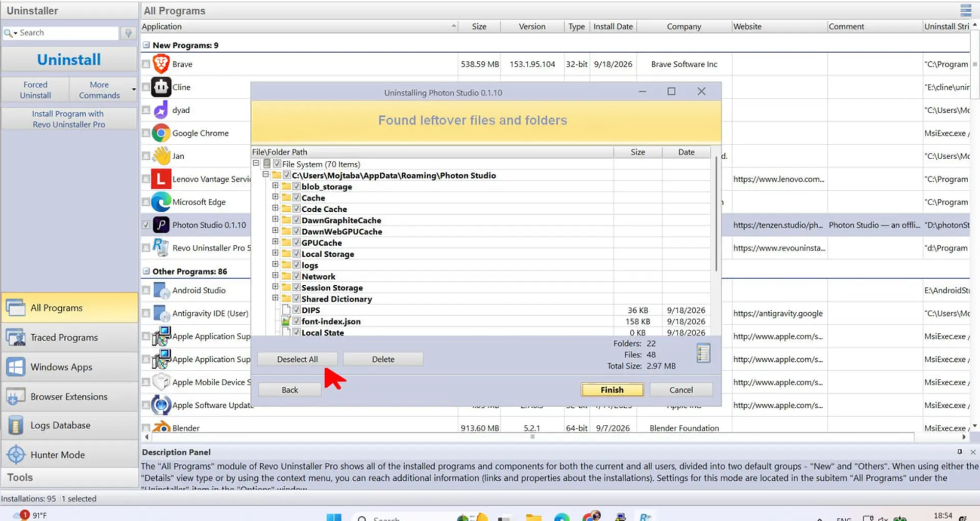
Task: Open the More Commands dropdown arrow
Action: pos(134,90)
